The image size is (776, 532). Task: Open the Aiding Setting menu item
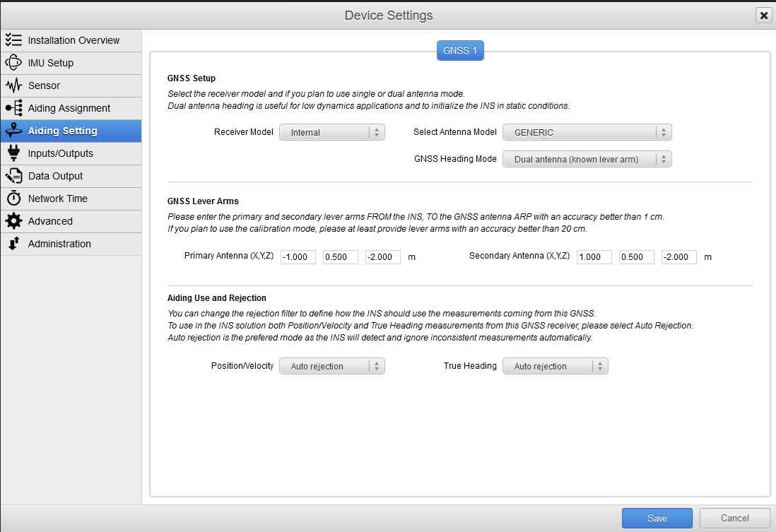[x=71, y=131]
